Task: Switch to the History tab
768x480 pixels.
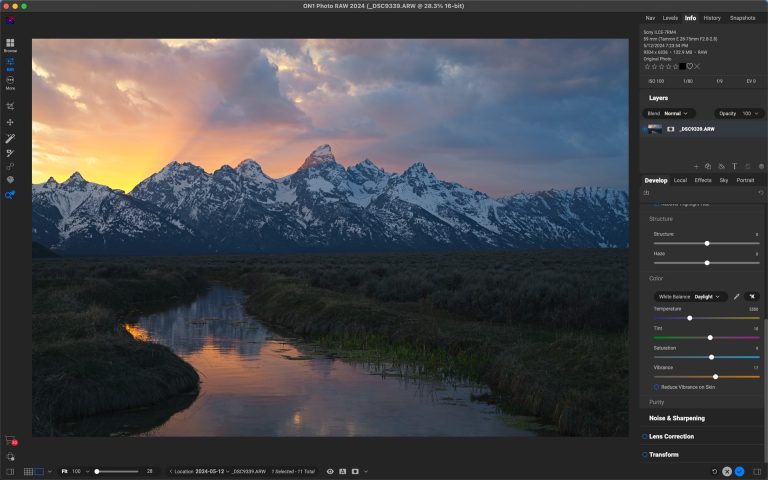Action: (x=712, y=18)
